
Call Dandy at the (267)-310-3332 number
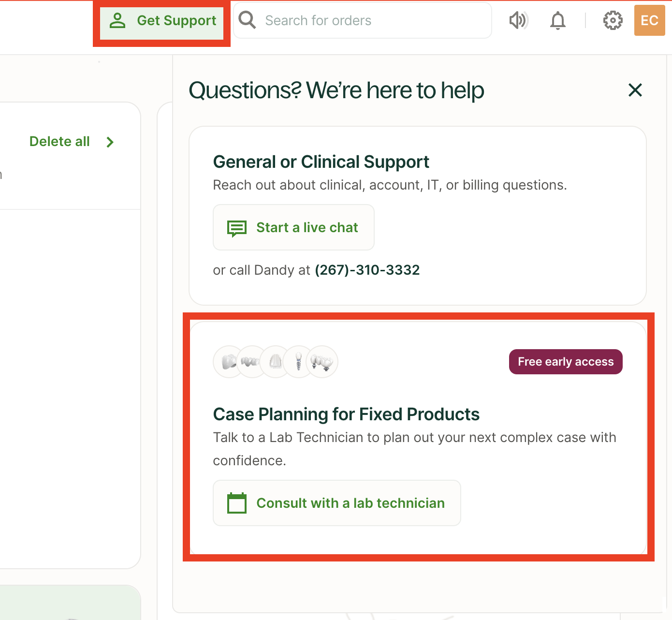[x=367, y=270]
